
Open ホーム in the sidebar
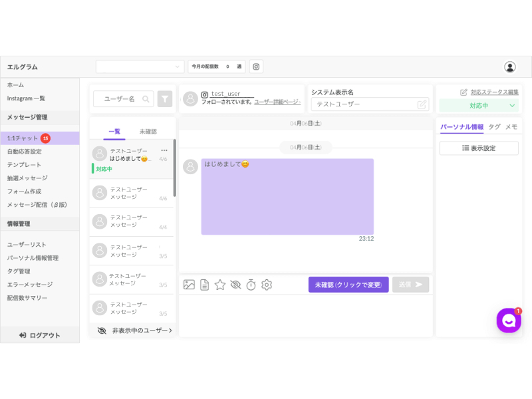[x=15, y=85]
